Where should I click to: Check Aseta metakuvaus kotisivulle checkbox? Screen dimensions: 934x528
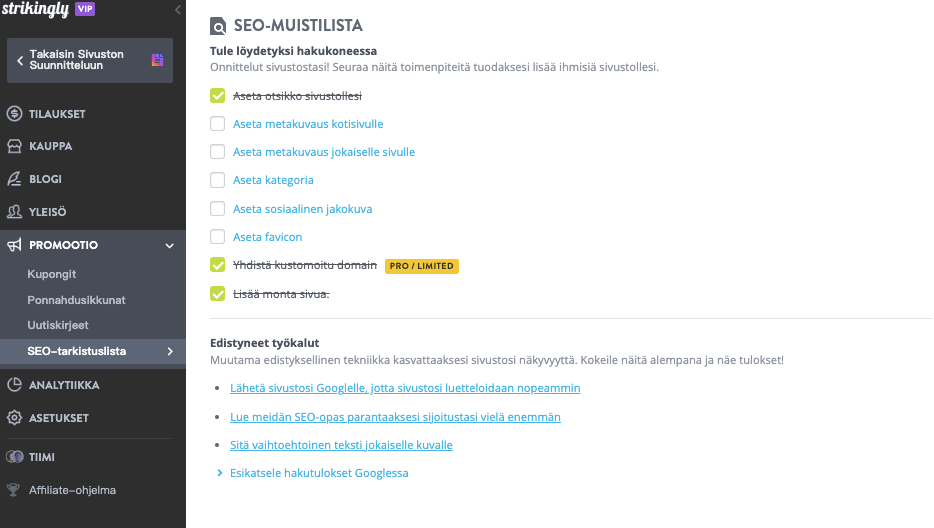click(x=217, y=123)
